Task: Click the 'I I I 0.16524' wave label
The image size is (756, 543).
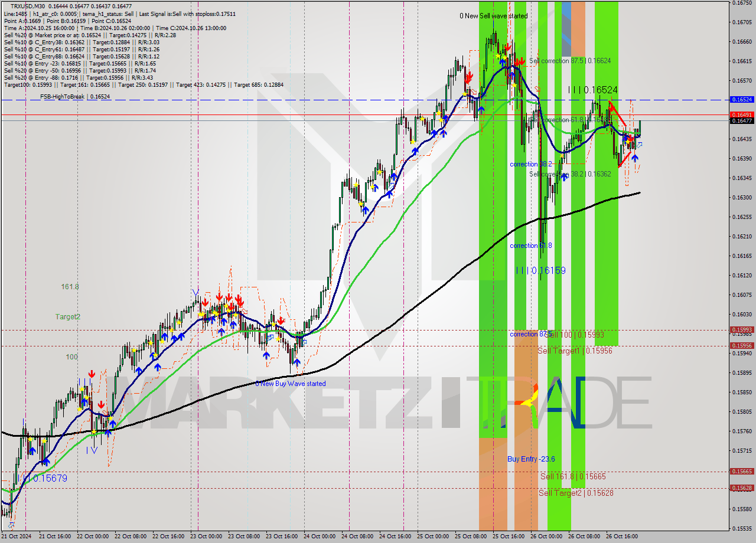Action: (x=593, y=90)
